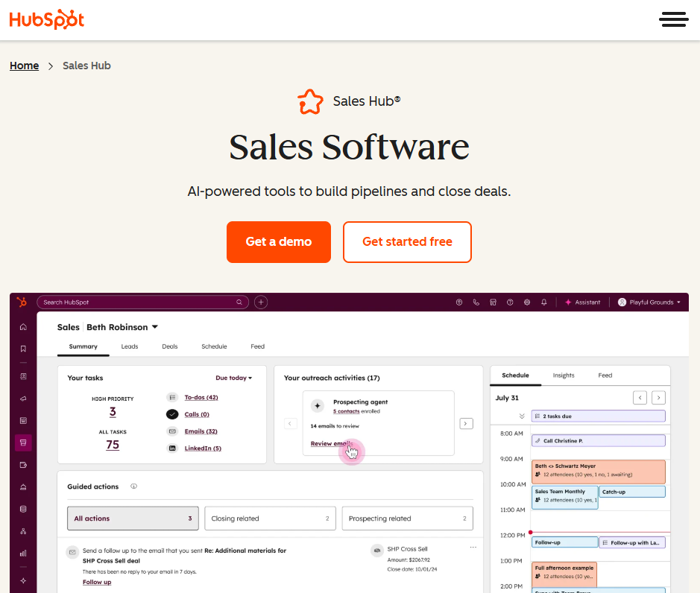Go to previous outreach activity card
The height and width of the screenshot is (593, 700).
pos(290,423)
